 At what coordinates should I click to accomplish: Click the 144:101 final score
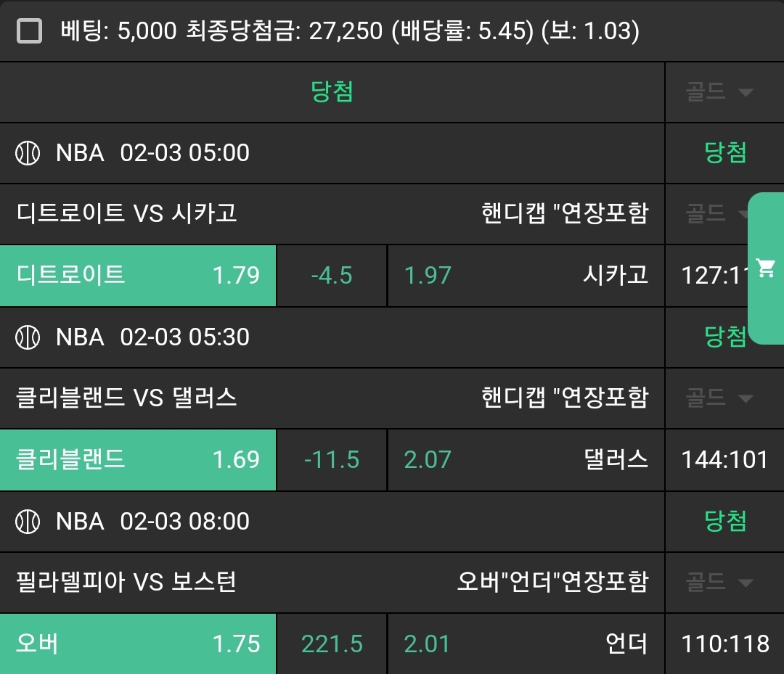[x=724, y=460]
